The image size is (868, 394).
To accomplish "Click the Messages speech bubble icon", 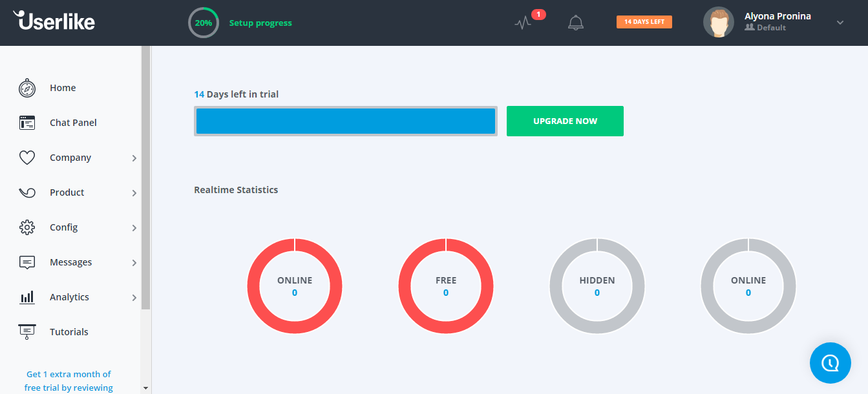I will pos(27,262).
